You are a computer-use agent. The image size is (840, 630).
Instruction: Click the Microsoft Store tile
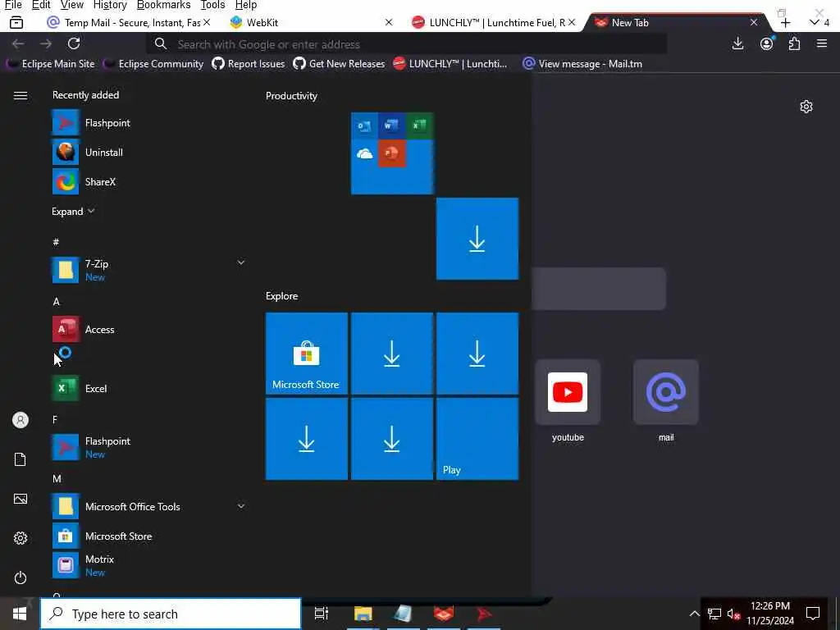pos(307,354)
